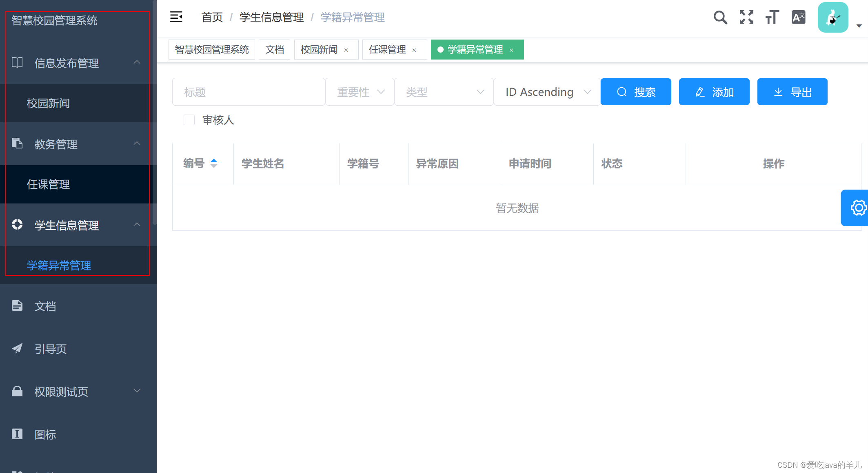Click the 标题 input field
868x473 pixels.
pyautogui.click(x=249, y=92)
